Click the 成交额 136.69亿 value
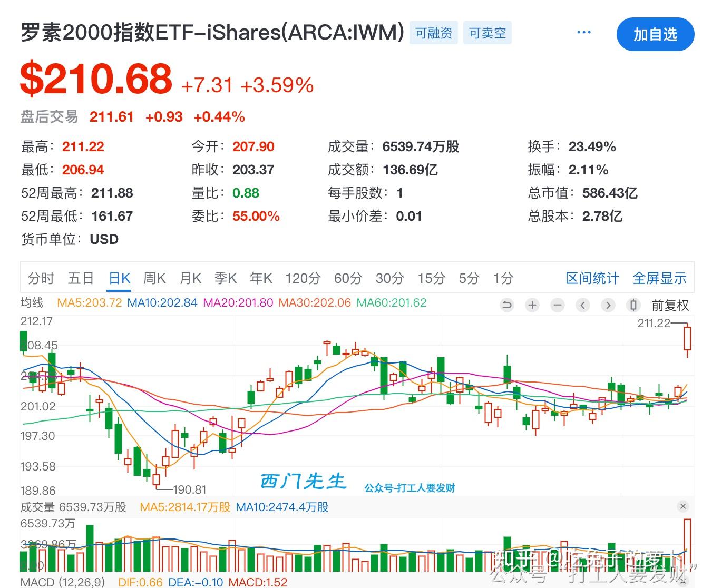This screenshot has width=702, height=588. 410,170
